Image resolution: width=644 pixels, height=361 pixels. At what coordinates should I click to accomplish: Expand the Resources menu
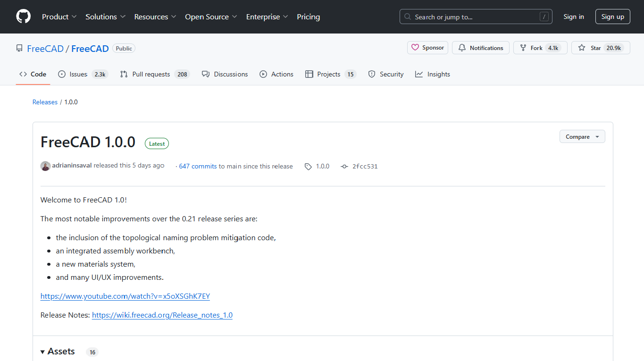155,17
